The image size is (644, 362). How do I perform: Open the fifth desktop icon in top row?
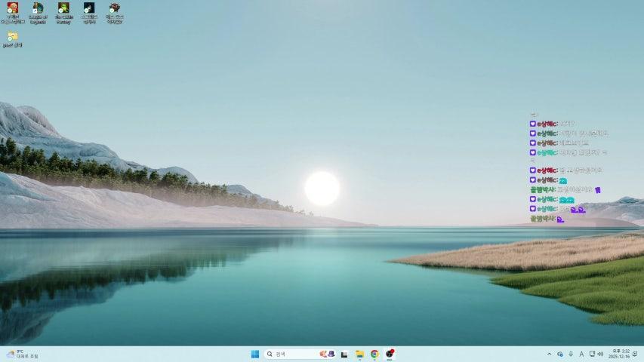tap(114, 8)
